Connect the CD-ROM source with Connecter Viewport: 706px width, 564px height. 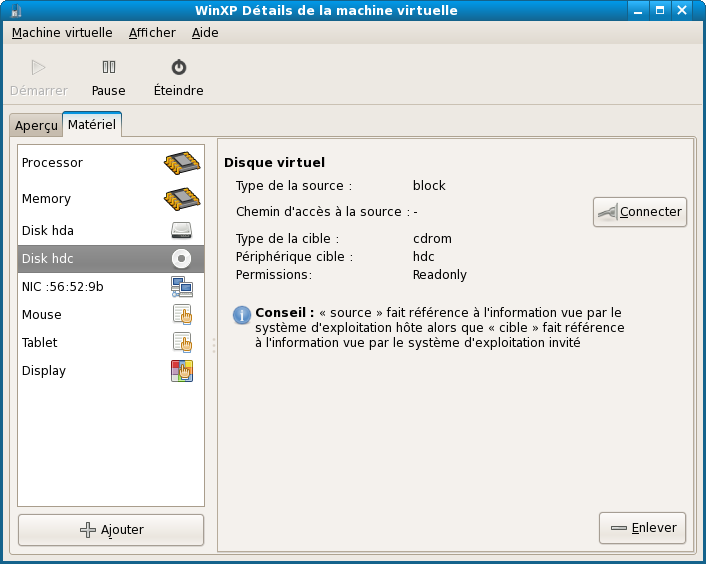(x=640, y=212)
